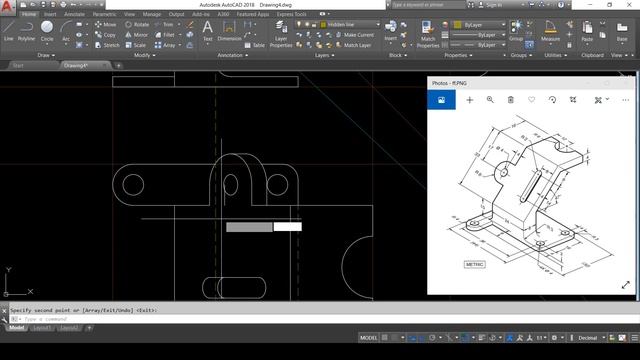Click rotate icon in Photos window

[x=552, y=100]
